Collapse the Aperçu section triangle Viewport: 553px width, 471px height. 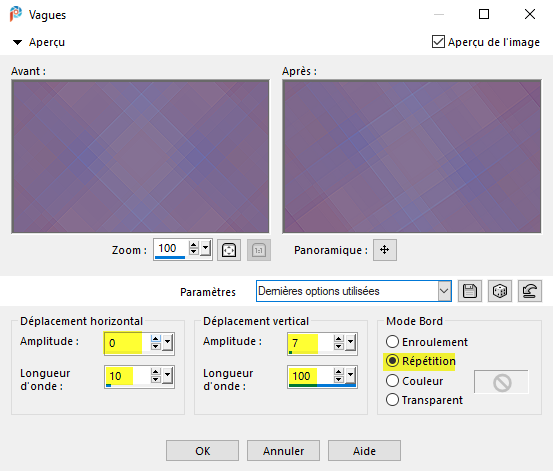tap(17, 42)
